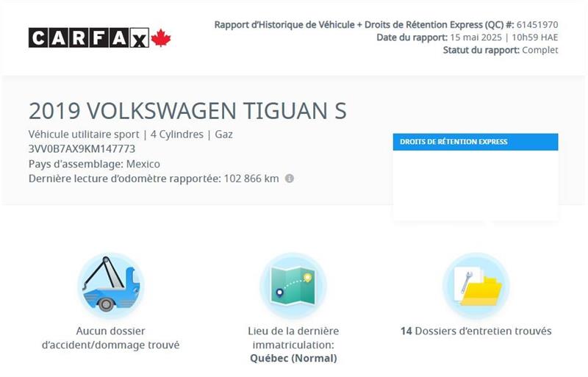Select the 2019 Volkswagen Tiguan S title
The image size is (588, 377).
pos(187,111)
